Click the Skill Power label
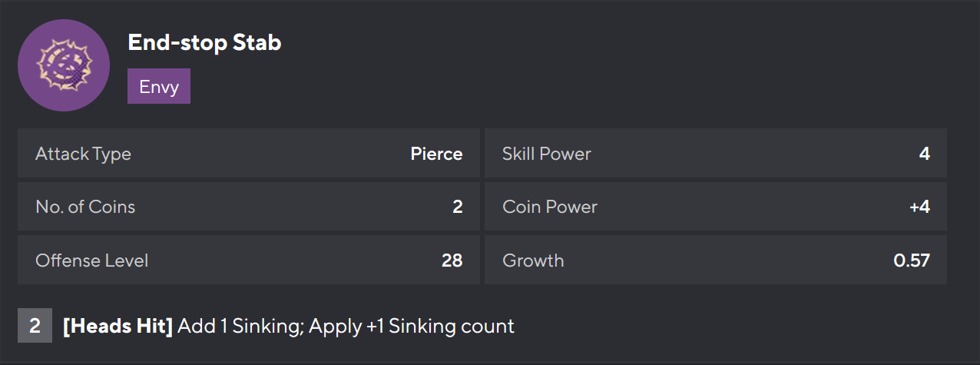The height and width of the screenshot is (365, 980). [x=546, y=154]
